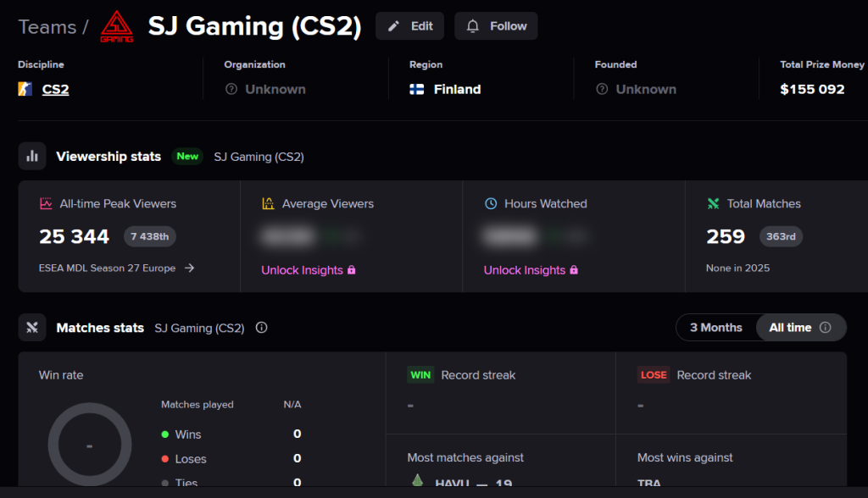Click the SJ Gaming red logo

(117, 26)
